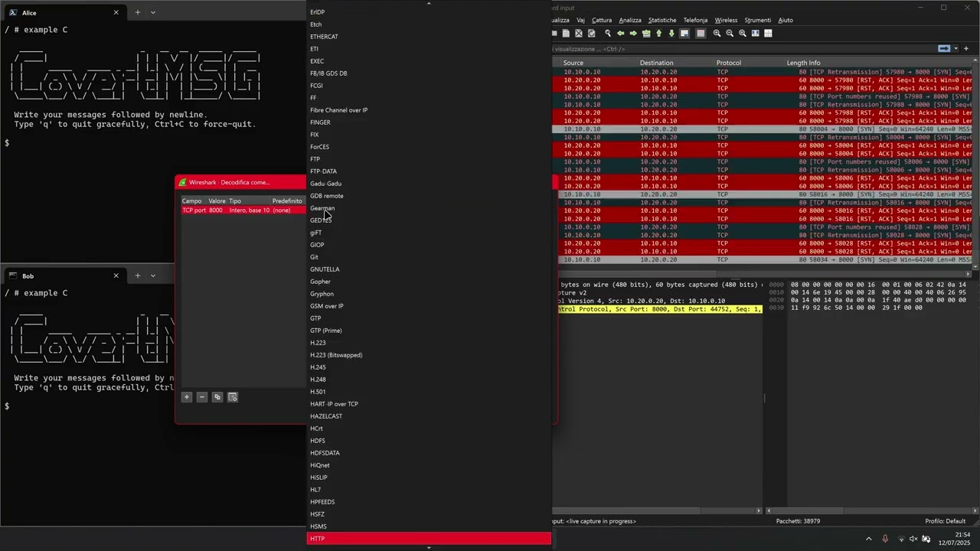Open the Aiuto menu
The width and height of the screenshot is (980, 551).
tap(786, 20)
